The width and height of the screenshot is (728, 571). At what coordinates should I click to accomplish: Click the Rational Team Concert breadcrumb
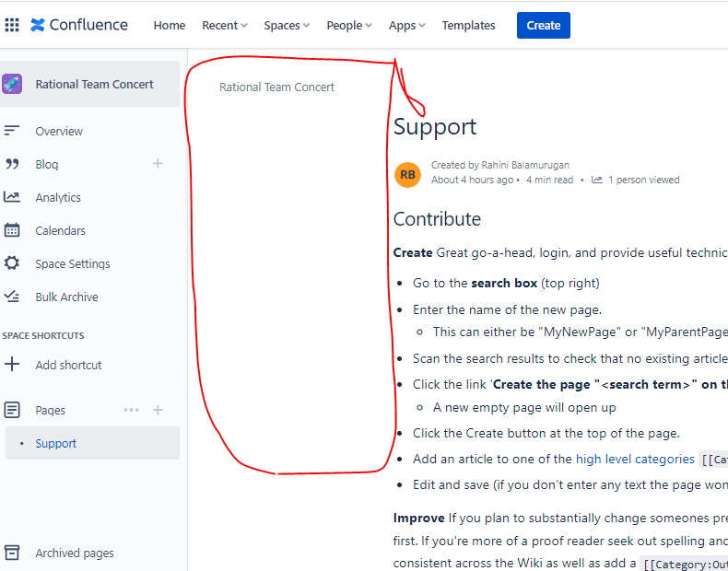point(276,87)
